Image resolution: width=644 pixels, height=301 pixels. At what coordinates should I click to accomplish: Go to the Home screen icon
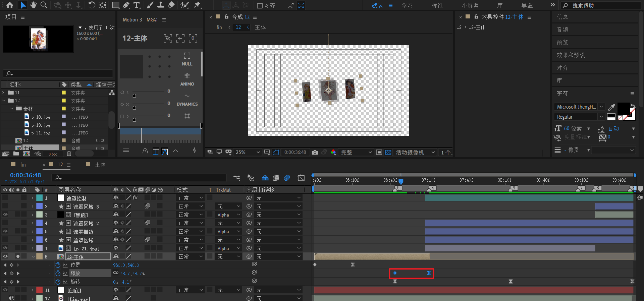[x=10, y=5]
